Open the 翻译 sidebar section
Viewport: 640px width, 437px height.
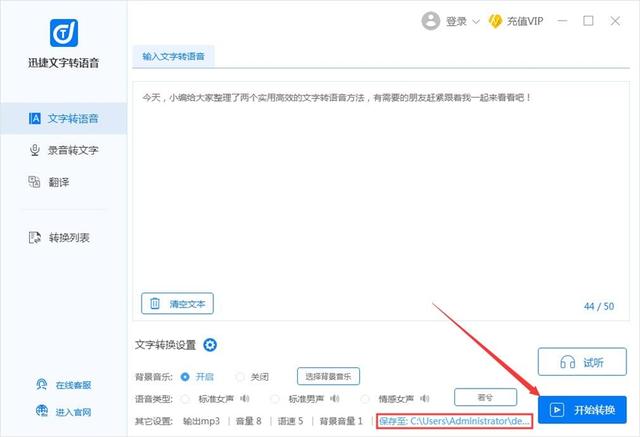coord(64,182)
